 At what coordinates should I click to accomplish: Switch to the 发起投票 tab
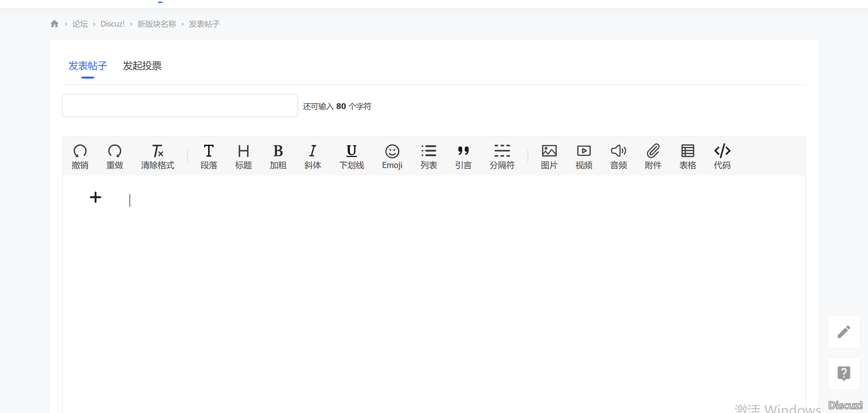coord(142,66)
